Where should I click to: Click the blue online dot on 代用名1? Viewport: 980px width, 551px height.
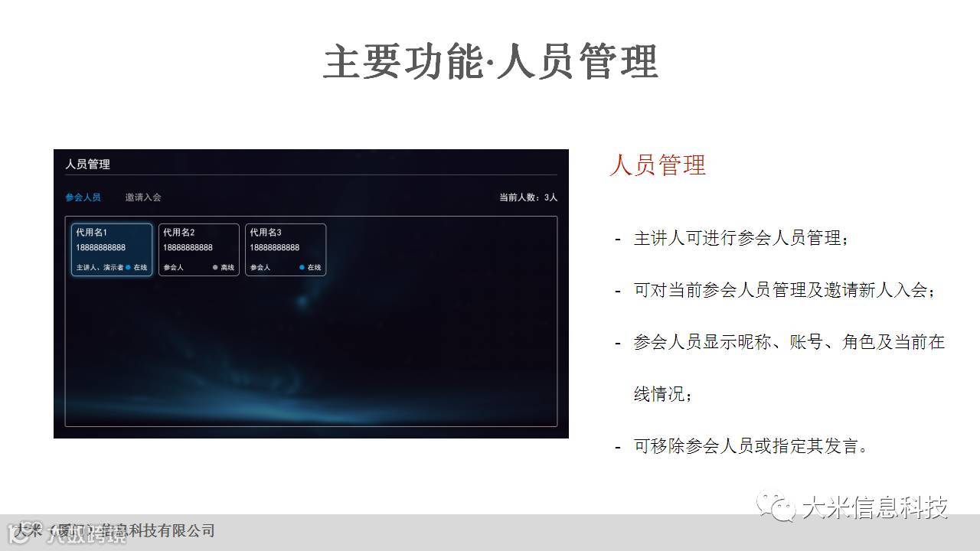129,268
